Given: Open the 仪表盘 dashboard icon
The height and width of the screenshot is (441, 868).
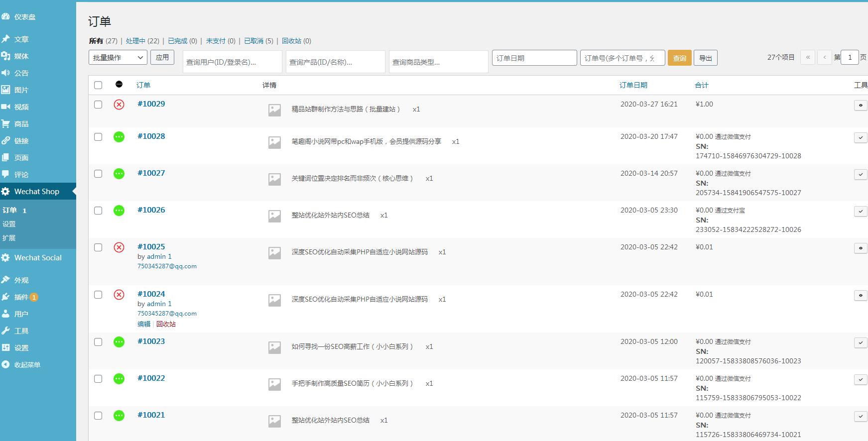Looking at the screenshot, I should pyautogui.click(x=5, y=16).
